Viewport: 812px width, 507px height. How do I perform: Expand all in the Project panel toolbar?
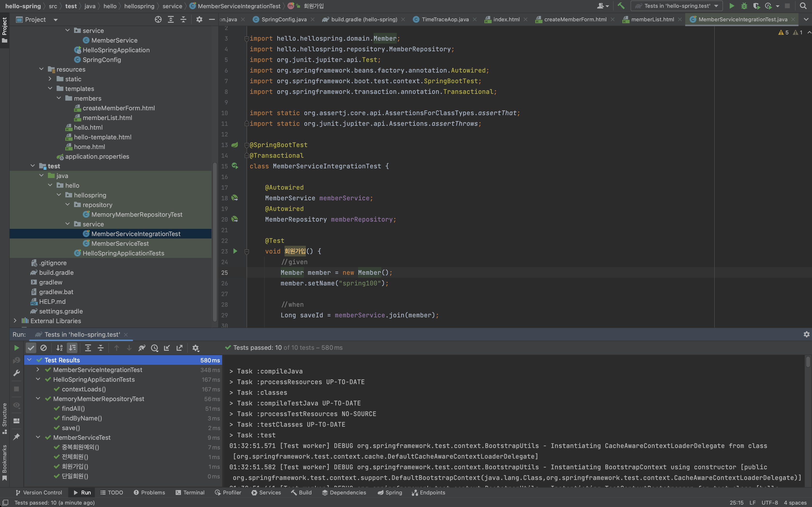(x=171, y=19)
